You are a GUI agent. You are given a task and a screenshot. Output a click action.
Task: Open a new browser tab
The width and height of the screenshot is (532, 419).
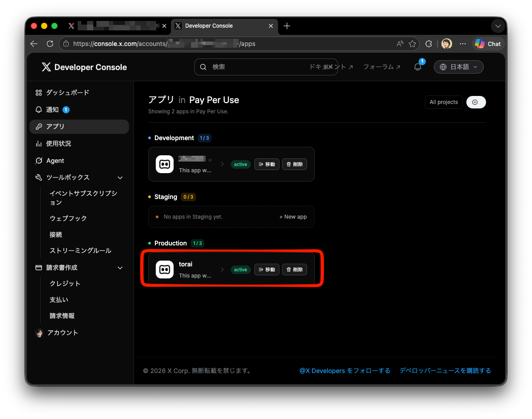(287, 26)
